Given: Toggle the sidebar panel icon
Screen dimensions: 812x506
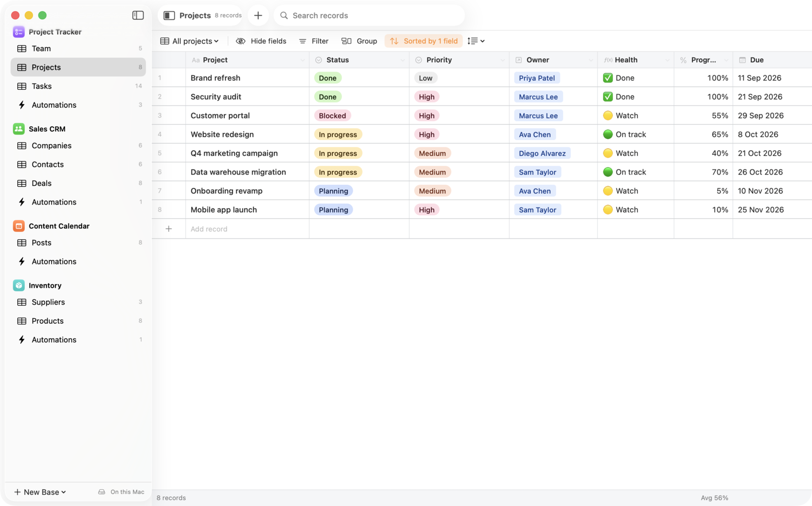Looking at the screenshot, I should [138, 15].
